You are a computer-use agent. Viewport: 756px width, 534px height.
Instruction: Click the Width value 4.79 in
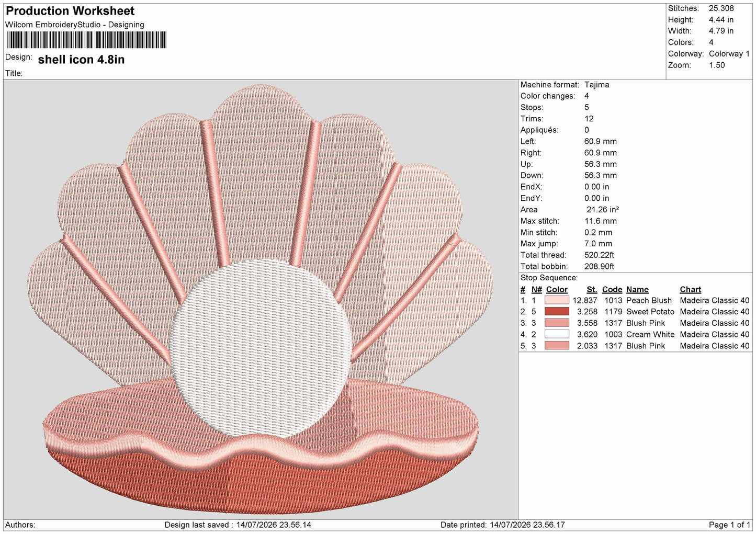coord(721,31)
